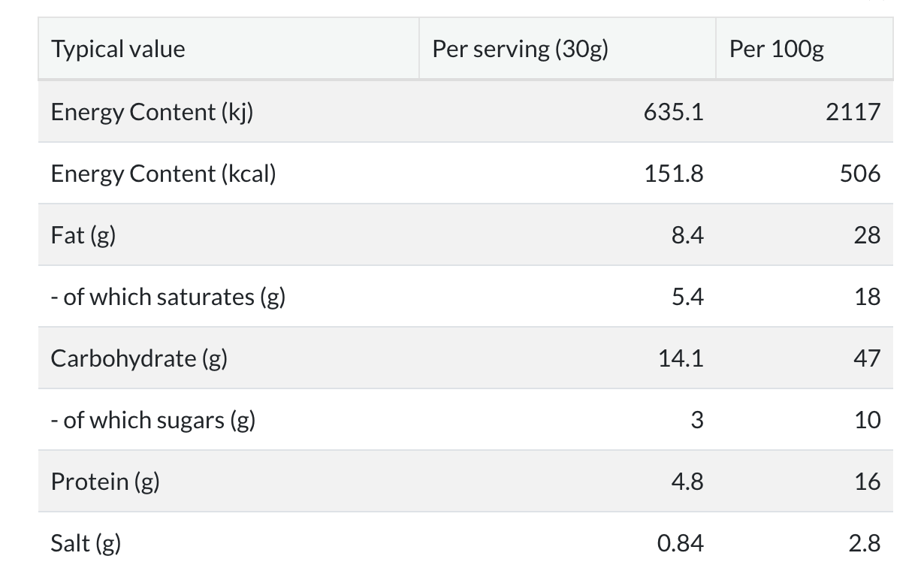Image resolution: width=924 pixels, height=571 pixels.
Task: Click the "Per serving (30g)" column header
Action: pos(520,50)
